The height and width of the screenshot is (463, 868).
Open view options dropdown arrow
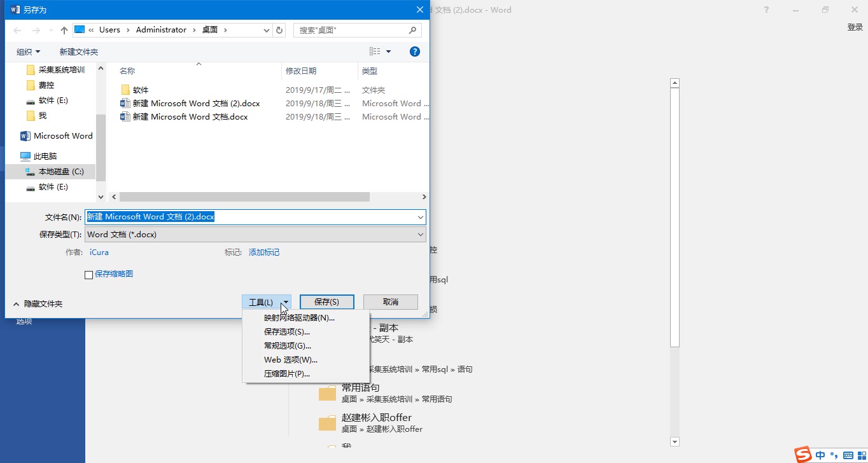(389, 52)
